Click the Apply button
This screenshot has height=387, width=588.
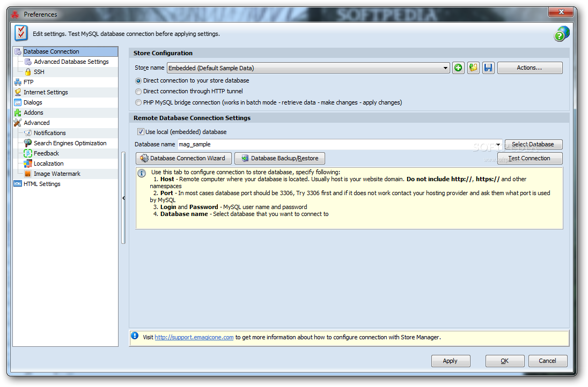(x=450, y=361)
